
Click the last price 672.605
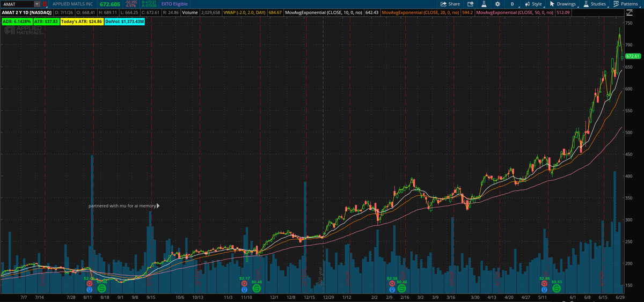(x=110, y=4)
